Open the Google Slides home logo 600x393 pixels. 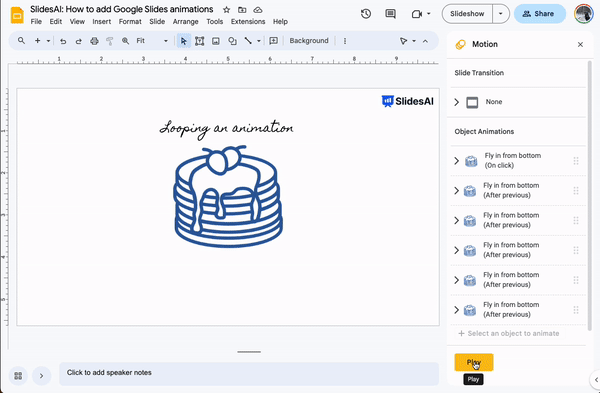(17, 15)
